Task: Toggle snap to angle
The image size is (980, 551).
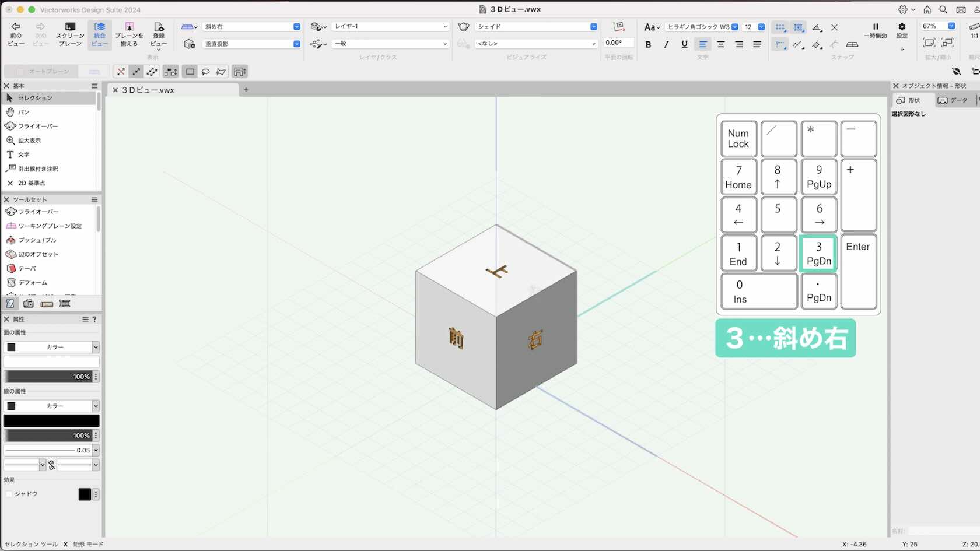Action: point(817,27)
